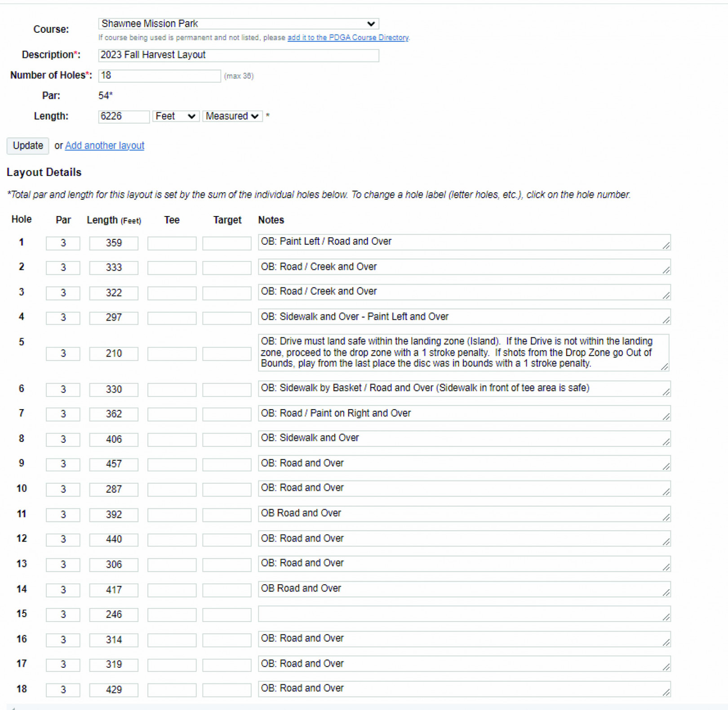Edit hole 18 notes textarea
Screen dimensions: 728x710
click(464, 689)
